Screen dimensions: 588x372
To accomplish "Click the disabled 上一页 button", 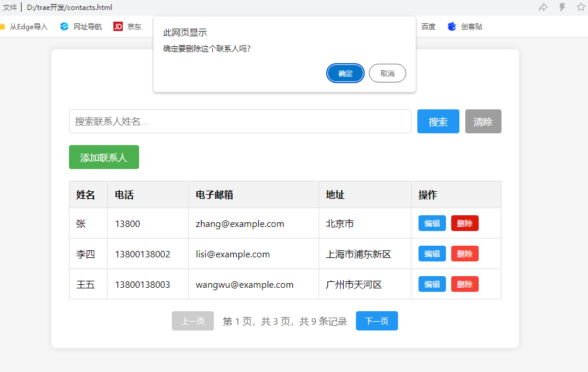I will pos(193,321).
